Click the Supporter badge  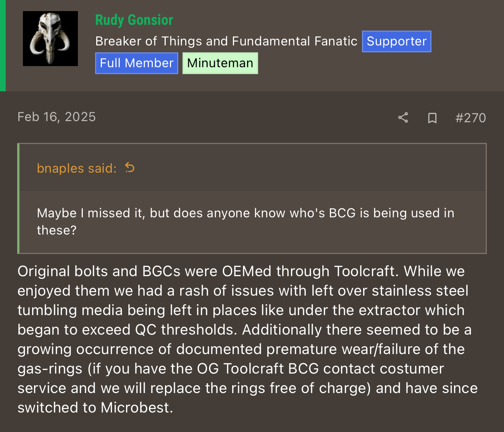pos(396,41)
